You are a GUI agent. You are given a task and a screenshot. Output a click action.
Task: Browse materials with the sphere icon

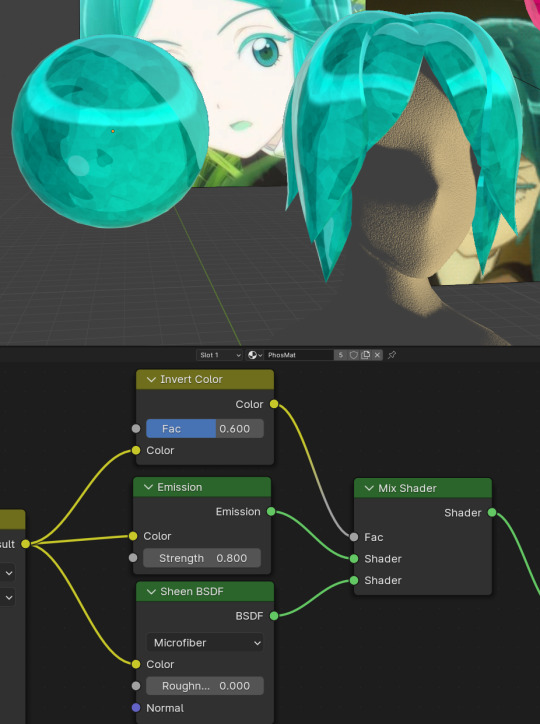(255, 355)
